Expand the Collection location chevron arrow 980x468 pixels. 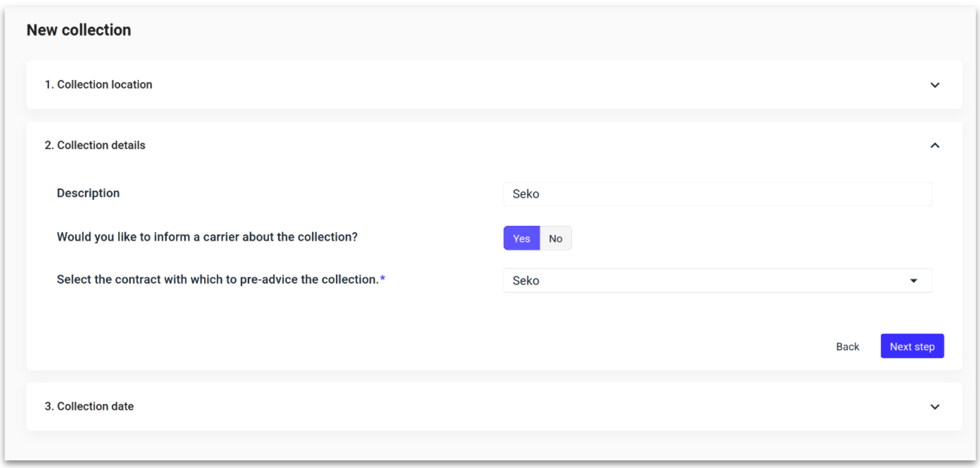pos(935,85)
